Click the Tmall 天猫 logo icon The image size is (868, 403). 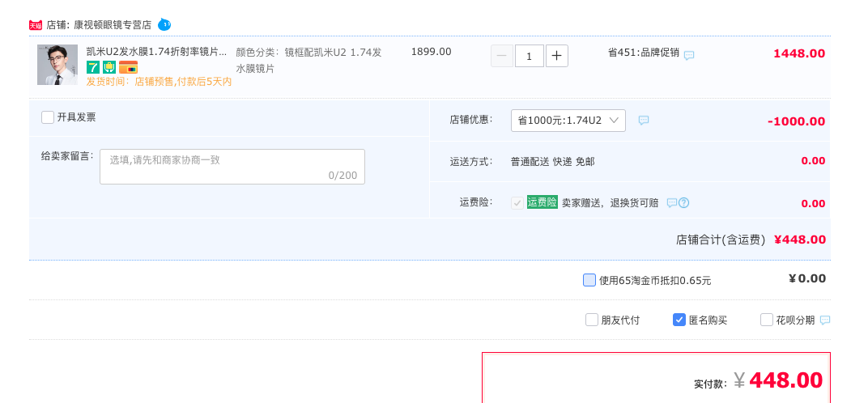[36, 25]
